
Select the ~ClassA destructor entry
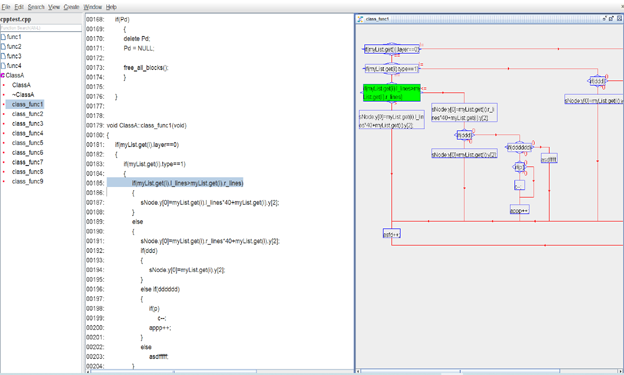(23, 94)
